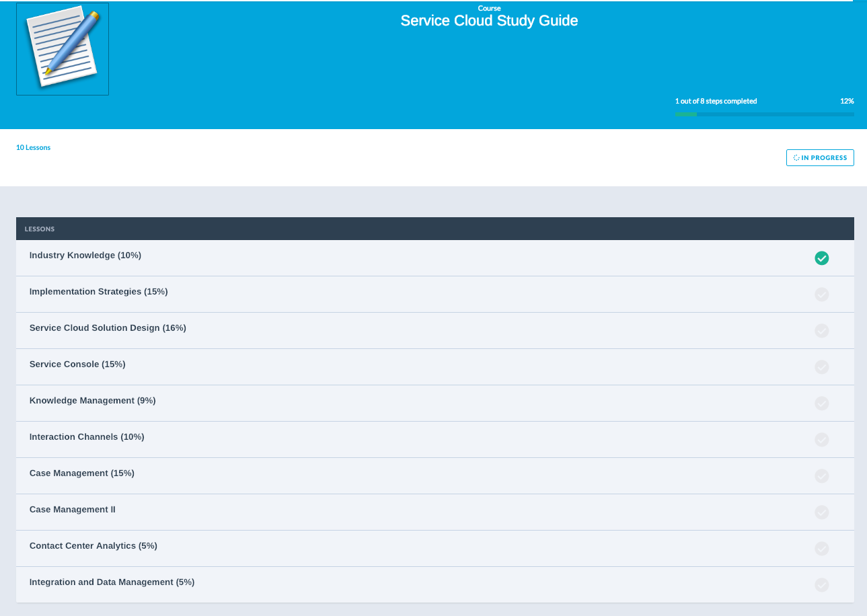This screenshot has height=616, width=867.
Task: Click the 1 out of 8 steps completed text
Action: pyautogui.click(x=716, y=101)
